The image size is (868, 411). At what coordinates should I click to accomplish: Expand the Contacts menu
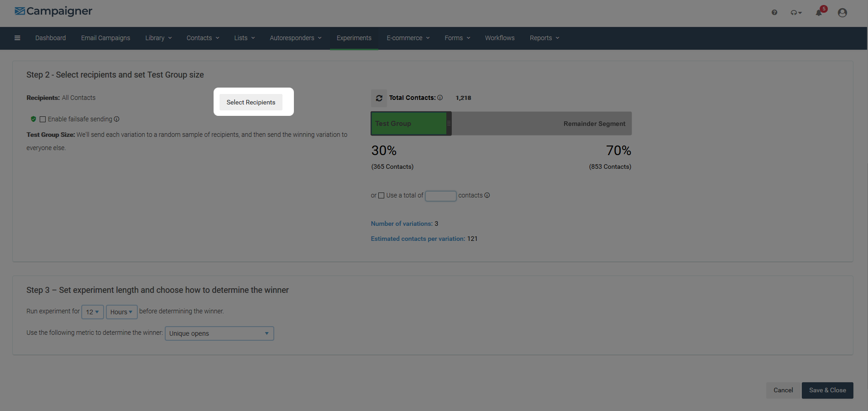click(203, 38)
